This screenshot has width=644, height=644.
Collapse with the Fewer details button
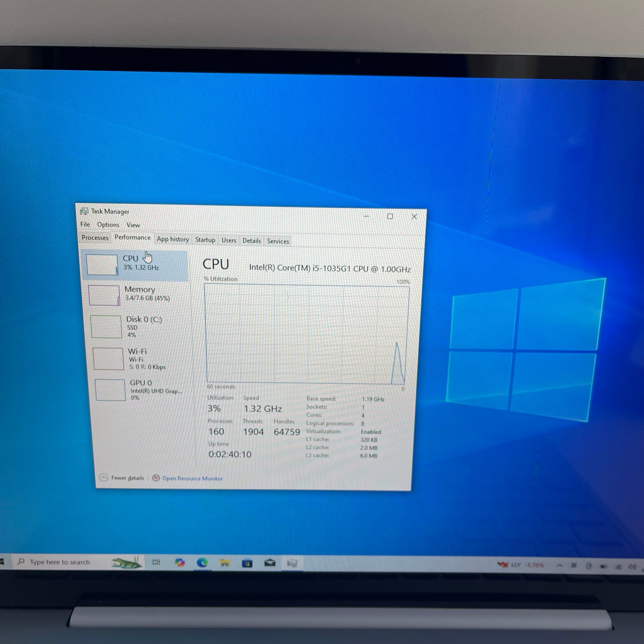pos(122,478)
